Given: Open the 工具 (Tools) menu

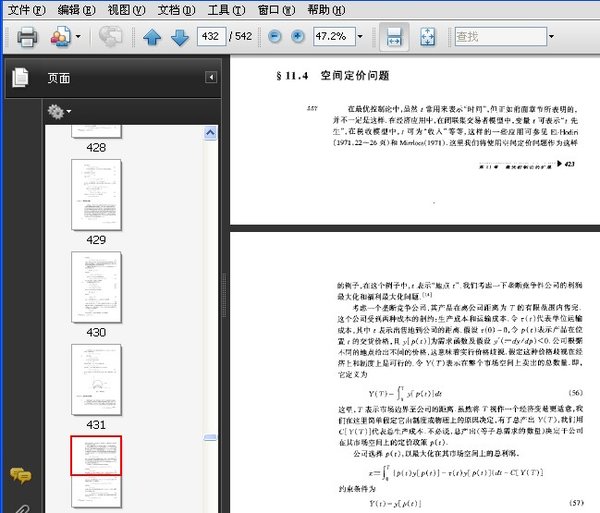Looking at the screenshot, I should point(227,10).
